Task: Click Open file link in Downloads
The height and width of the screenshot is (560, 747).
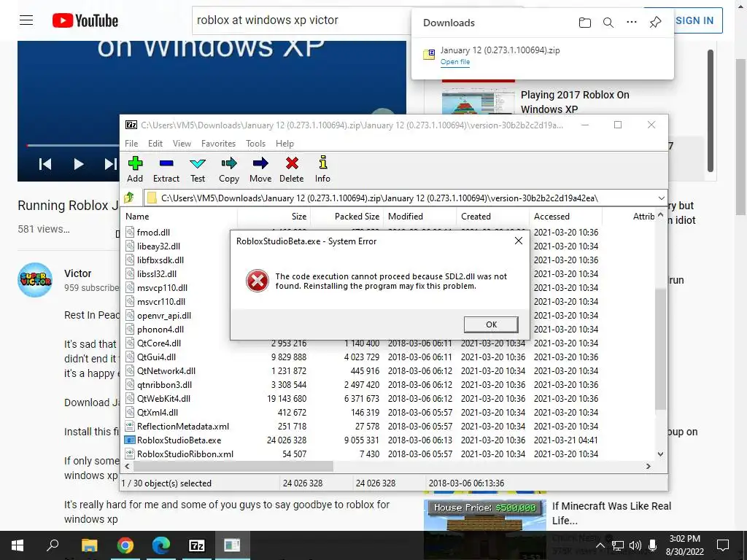Action: click(455, 61)
